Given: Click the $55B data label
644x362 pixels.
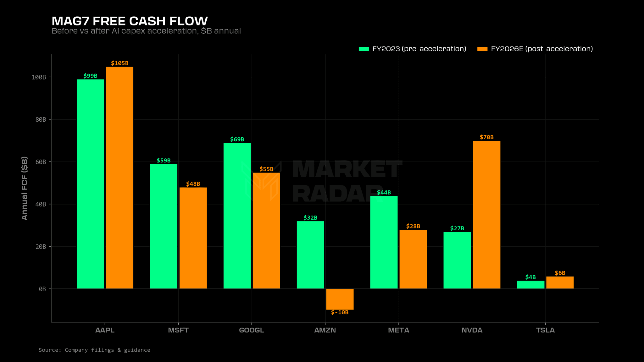Looking at the screenshot, I should coord(266,169).
